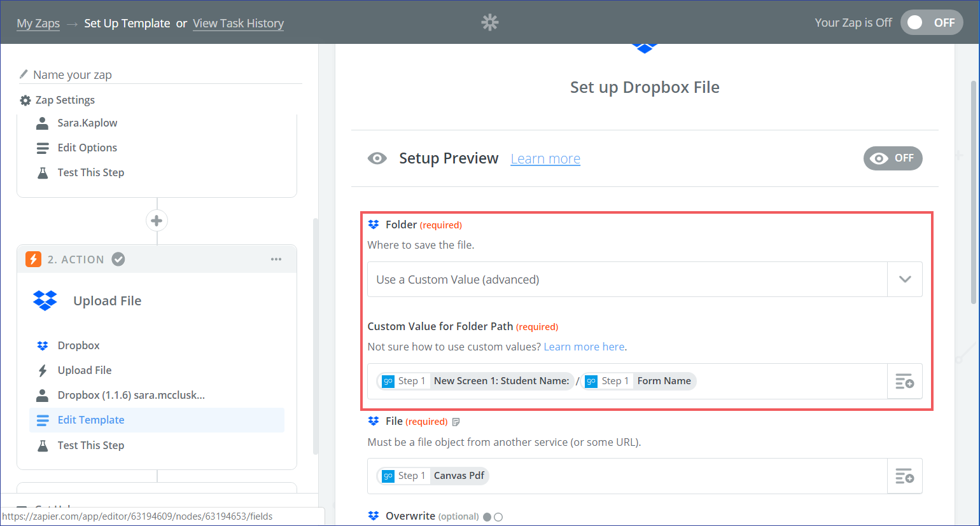Expand Use a Custom Value chevron
The height and width of the screenshot is (526, 980).
(x=904, y=279)
